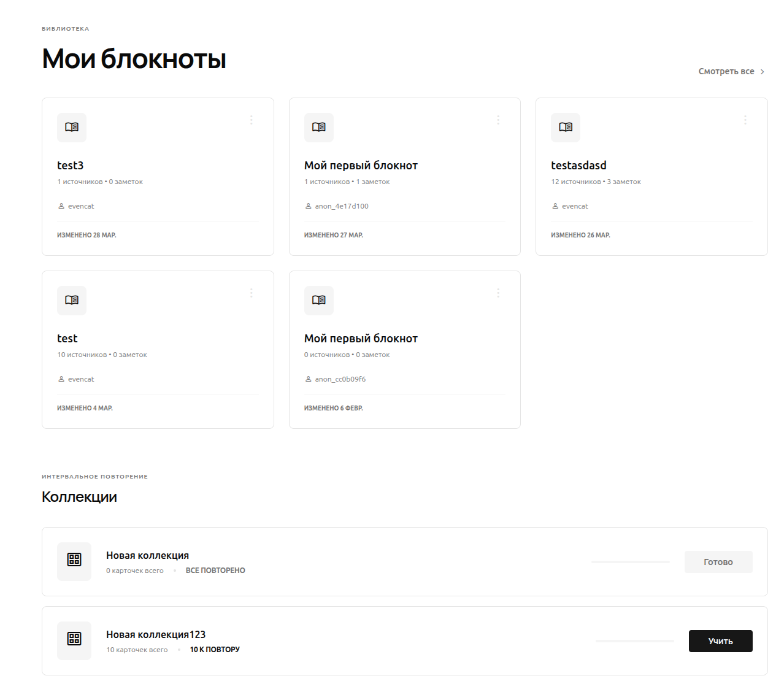
Task: Click the Новая коллекция123 title
Action: [156, 634]
